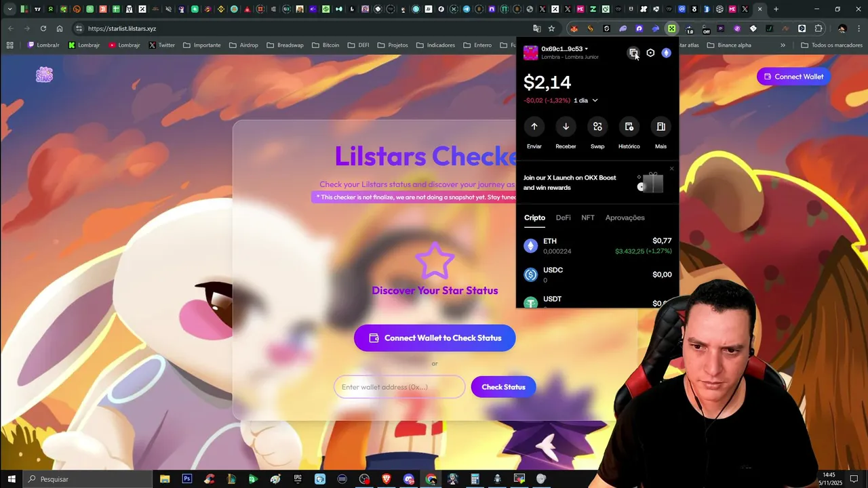This screenshot has height=488, width=868.
Task: Open the Ethereum network selector icon
Action: click(x=666, y=53)
